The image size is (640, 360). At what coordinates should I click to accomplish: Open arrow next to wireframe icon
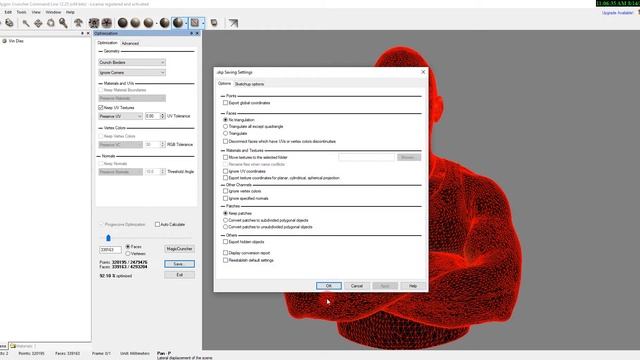pos(203,23)
